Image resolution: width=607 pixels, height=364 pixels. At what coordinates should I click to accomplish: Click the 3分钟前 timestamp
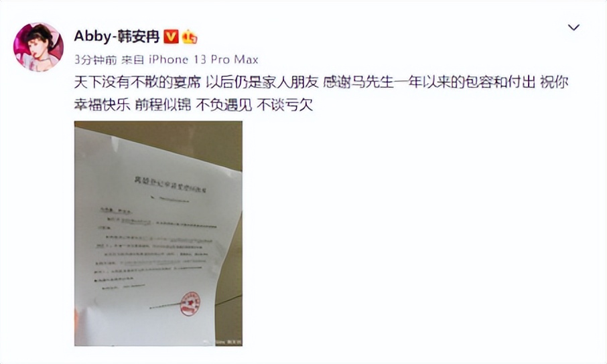click(96, 60)
